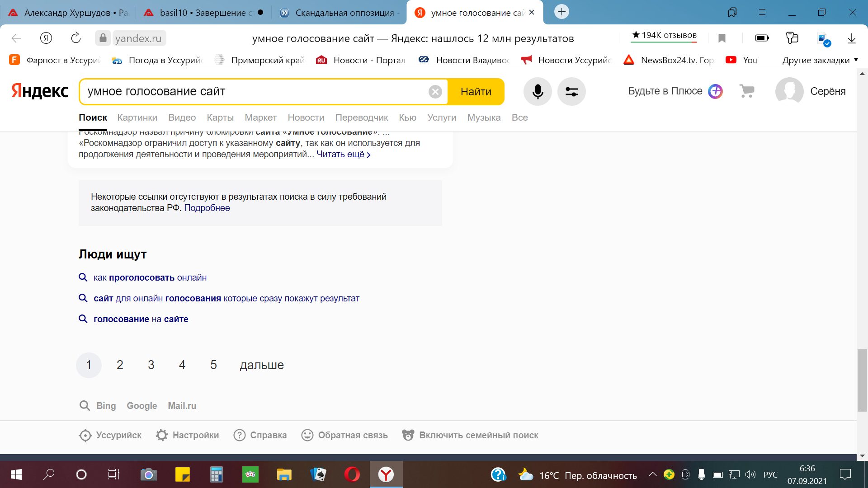Open Фарпост в Уссурийске bookmark
Viewport: 868px width, 488px height.
point(55,60)
